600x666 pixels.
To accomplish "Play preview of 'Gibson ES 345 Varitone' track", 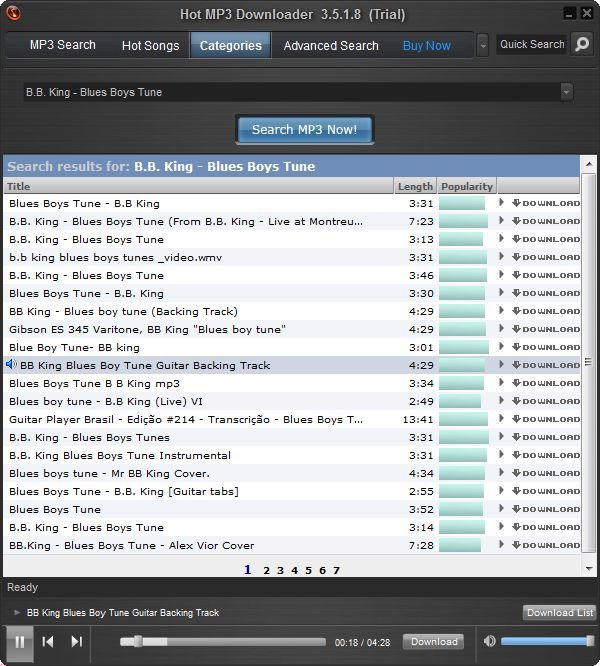I will pos(501,328).
